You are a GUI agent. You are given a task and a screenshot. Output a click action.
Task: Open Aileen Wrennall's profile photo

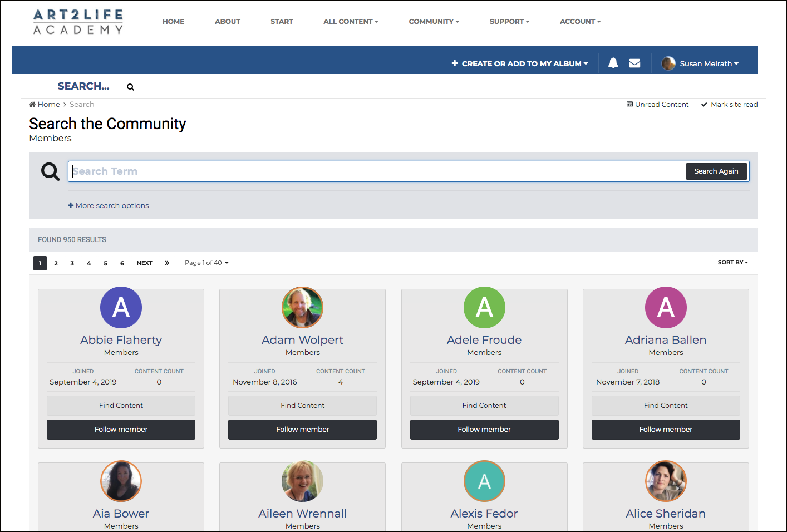(302, 481)
